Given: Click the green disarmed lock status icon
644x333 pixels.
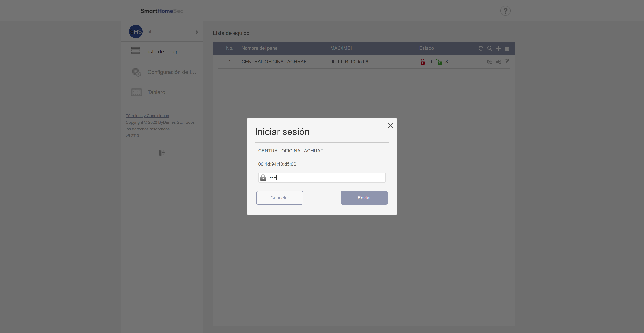Looking at the screenshot, I should click(439, 62).
